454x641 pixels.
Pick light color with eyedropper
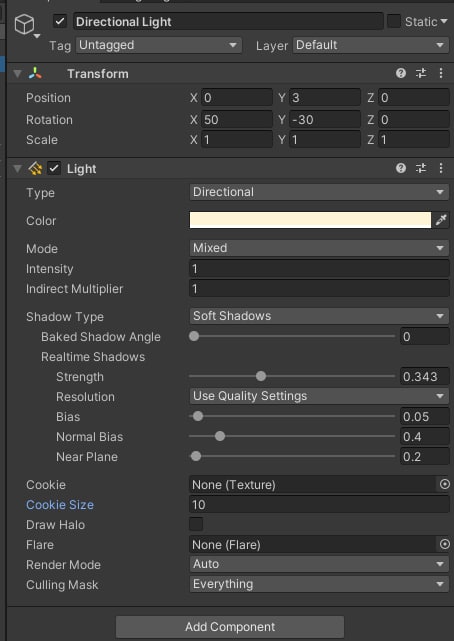coord(441,220)
